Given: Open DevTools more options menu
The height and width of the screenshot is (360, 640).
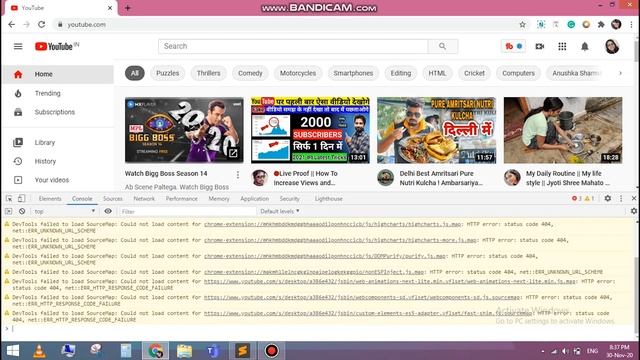Looking at the screenshot, I should coord(621,198).
